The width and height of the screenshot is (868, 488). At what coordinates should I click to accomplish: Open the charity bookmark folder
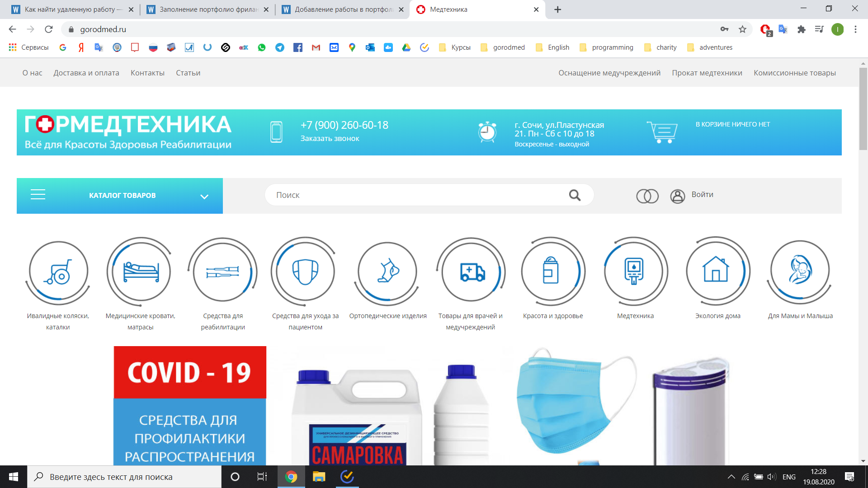660,47
